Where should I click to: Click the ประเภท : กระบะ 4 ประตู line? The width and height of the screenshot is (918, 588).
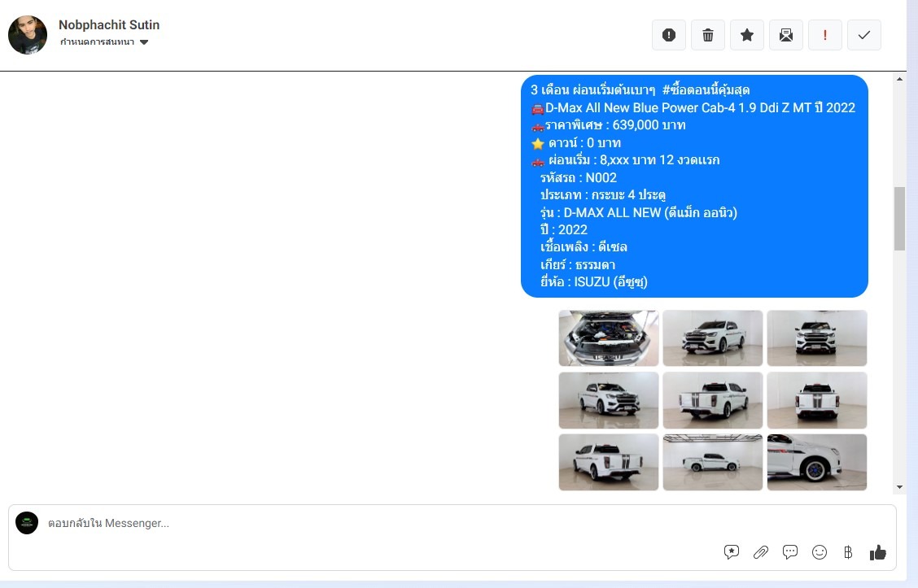[603, 195]
